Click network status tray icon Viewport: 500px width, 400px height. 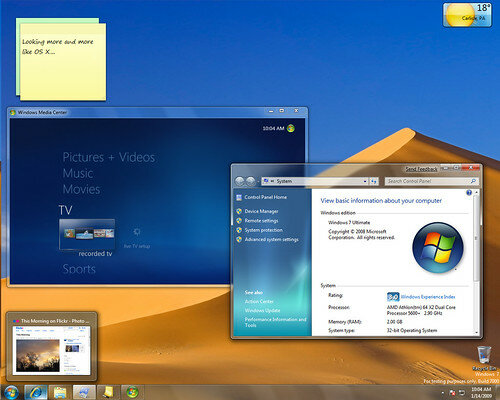(462, 392)
